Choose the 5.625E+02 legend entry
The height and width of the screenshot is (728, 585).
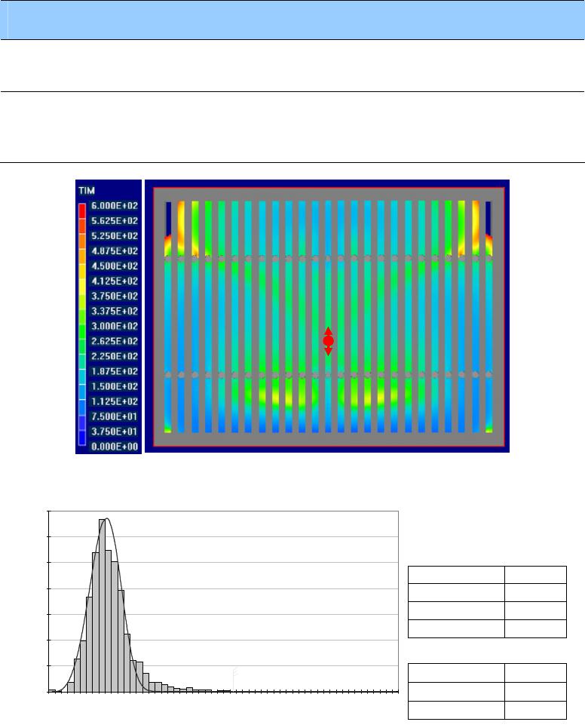(115, 221)
